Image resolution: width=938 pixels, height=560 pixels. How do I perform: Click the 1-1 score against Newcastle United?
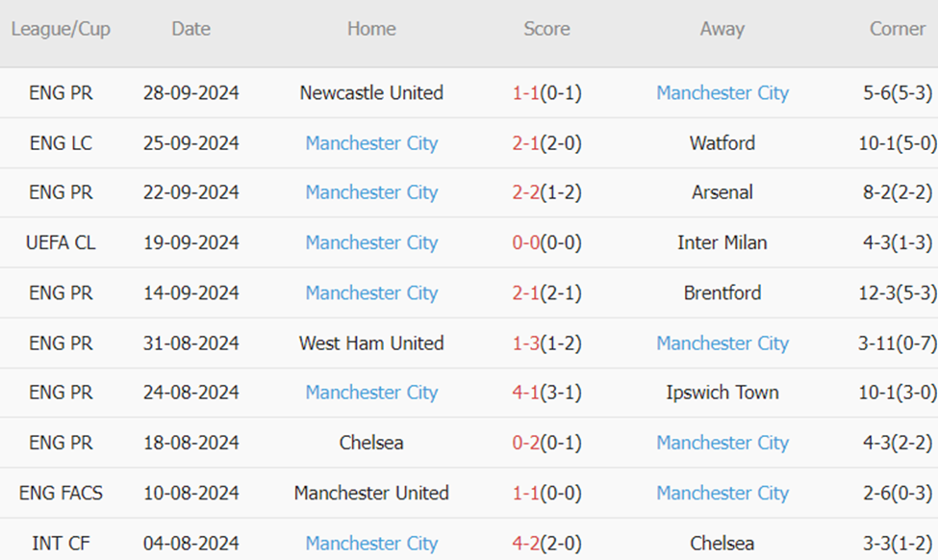[x=525, y=93]
